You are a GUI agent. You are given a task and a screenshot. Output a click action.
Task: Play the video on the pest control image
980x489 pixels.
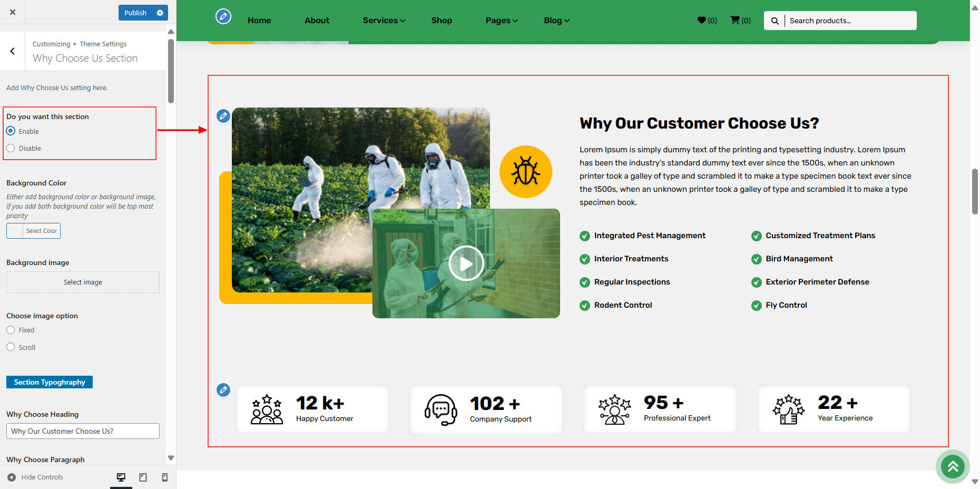click(x=466, y=263)
